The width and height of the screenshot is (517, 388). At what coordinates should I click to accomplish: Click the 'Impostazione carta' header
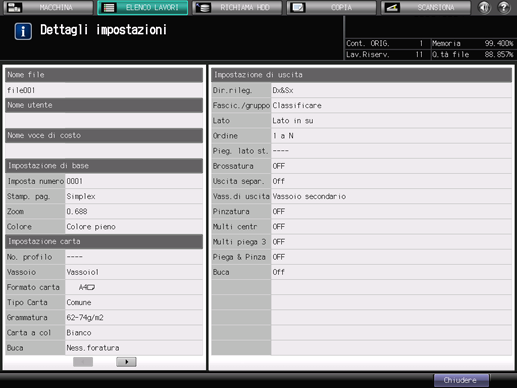pos(104,241)
